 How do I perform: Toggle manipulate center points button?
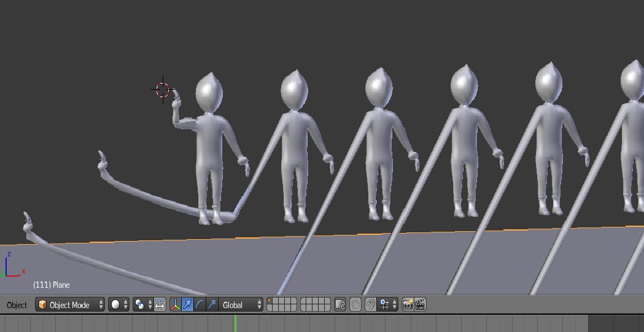coord(160,305)
